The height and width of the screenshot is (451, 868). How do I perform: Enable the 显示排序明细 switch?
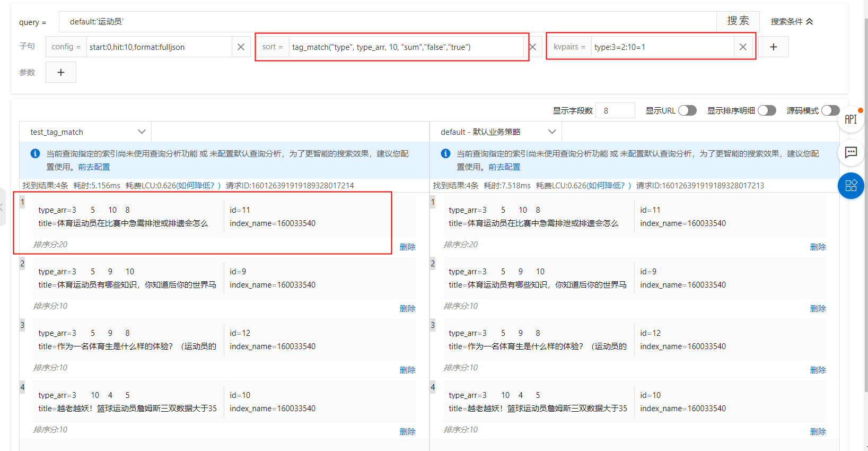(x=767, y=110)
